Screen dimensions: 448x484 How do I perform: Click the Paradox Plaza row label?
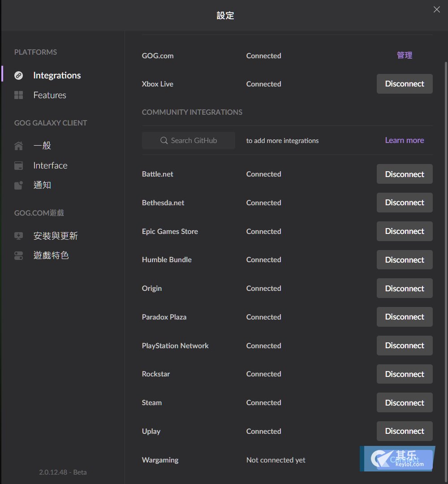[x=164, y=317]
